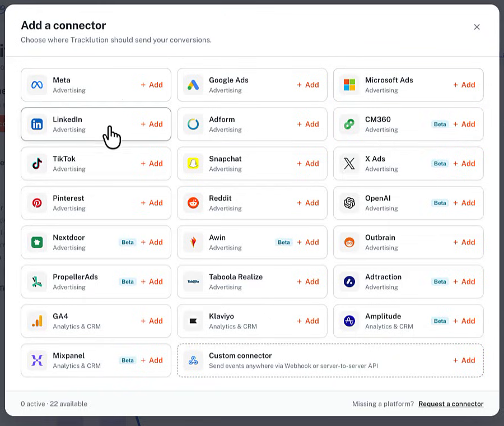Click the OpenAI knot logo icon
The height and width of the screenshot is (426, 504).
[x=349, y=203]
